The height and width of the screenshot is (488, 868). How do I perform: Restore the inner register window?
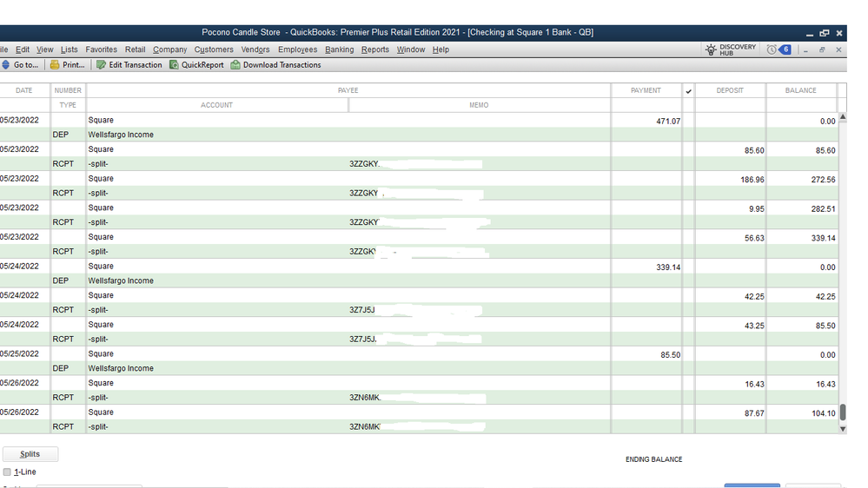click(x=822, y=49)
